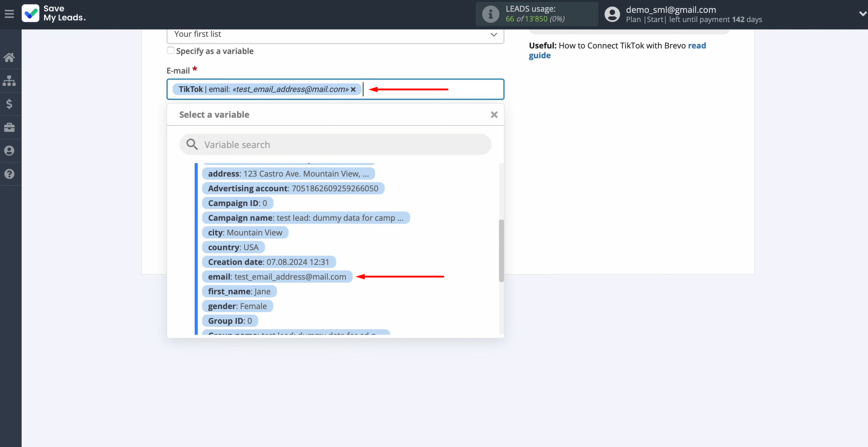Screen dimensions: 868x447
Task: Open the billing dollar icon
Action: pos(9,104)
